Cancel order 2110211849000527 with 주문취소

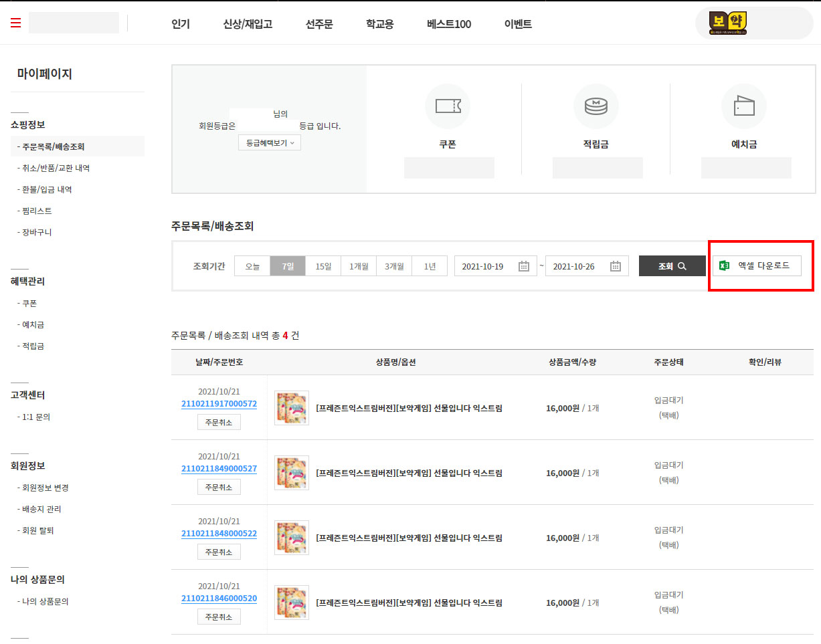coord(219,487)
